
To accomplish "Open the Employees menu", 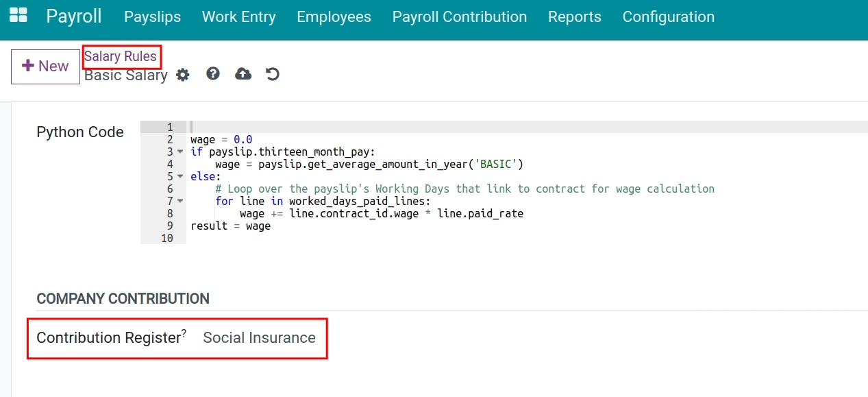I will click(x=334, y=17).
